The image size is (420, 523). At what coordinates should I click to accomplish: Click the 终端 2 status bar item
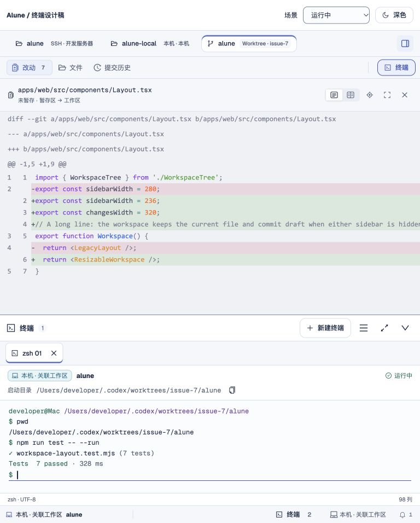click(294, 515)
